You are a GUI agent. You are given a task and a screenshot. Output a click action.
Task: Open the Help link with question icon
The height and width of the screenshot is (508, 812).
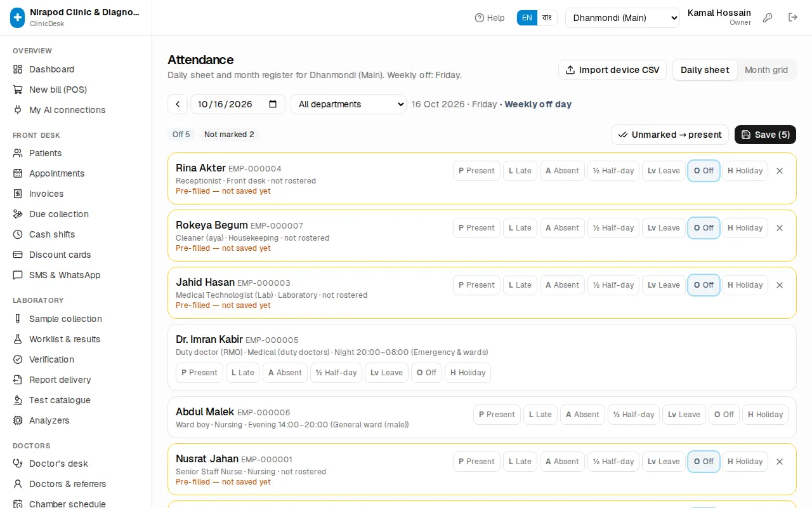[490, 18]
